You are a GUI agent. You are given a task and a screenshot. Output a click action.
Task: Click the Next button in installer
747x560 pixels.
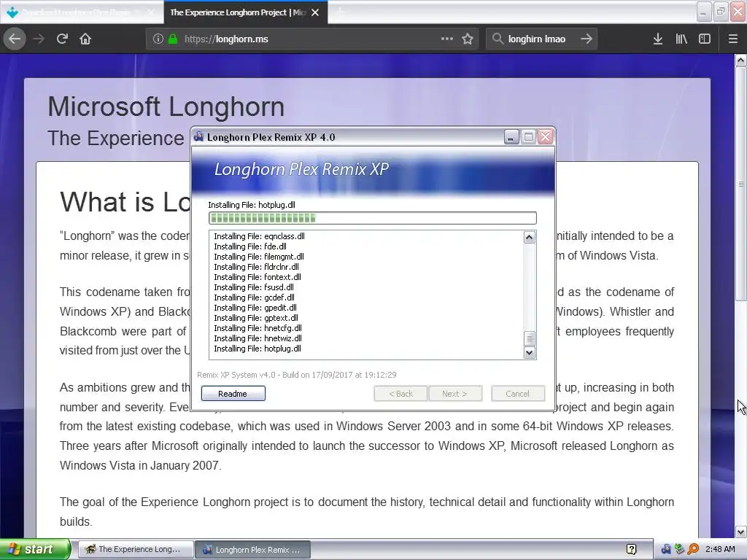[455, 394]
